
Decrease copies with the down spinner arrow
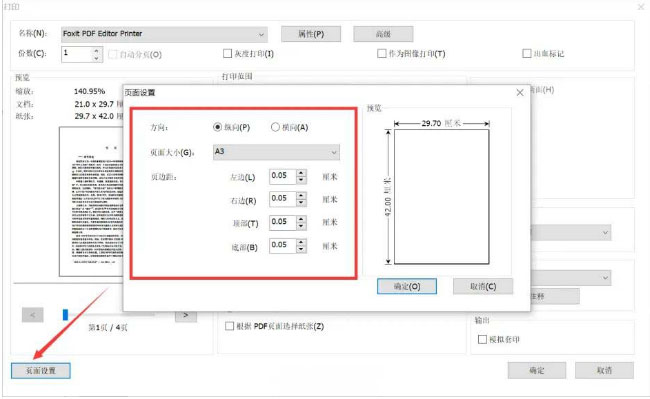pyautogui.click(x=97, y=58)
